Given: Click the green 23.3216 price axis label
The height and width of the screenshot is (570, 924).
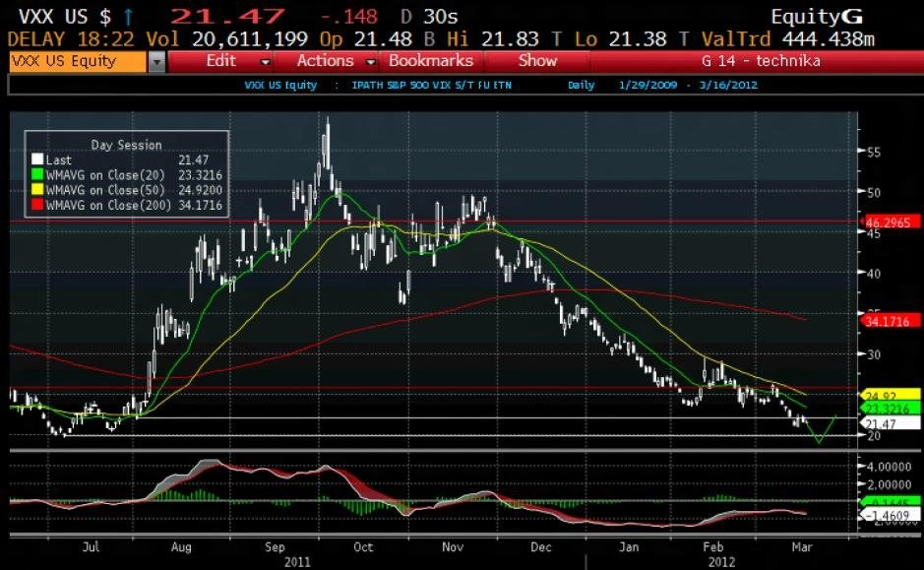Looking at the screenshot, I should (890, 409).
